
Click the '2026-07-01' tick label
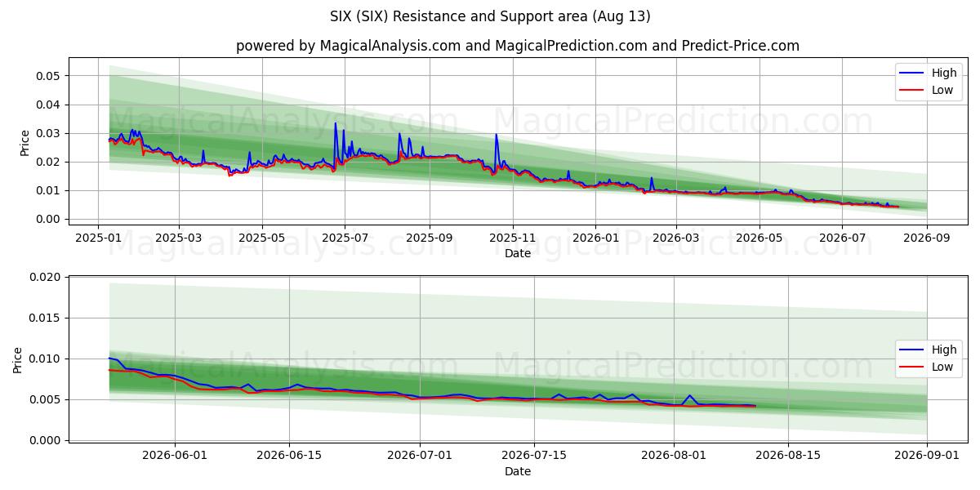(420, 456)
